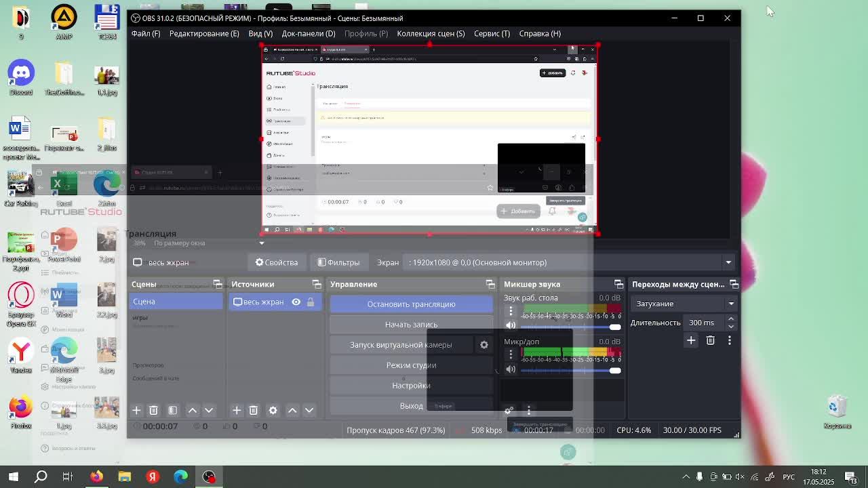Open the Scenes panel add-scene plus icon
Image resolution: width=868 pixels, height=488 pixels.
[x=136, y=410]
